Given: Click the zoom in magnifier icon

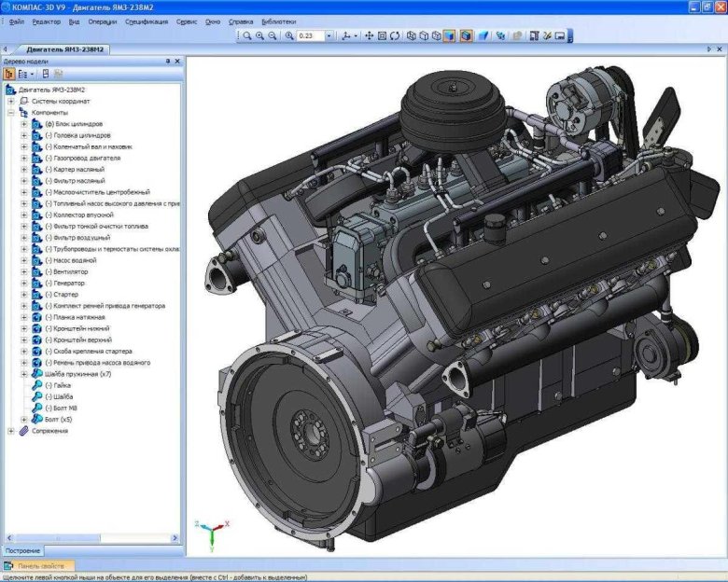Looking at the screenshot, I should [x=259, y=36].
